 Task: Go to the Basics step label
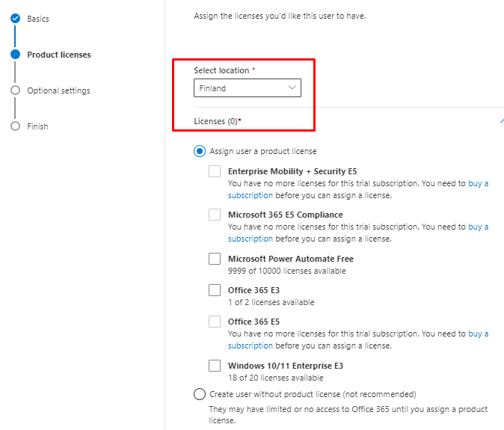point(38,19)
